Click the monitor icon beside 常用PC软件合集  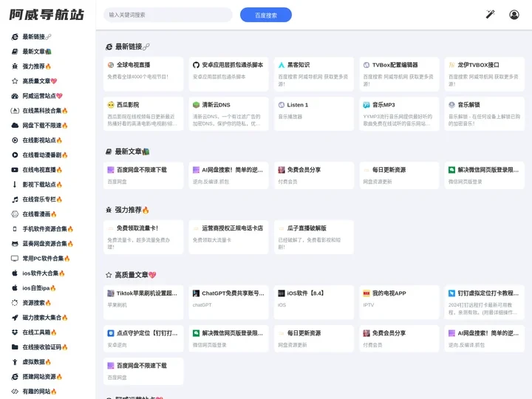[x=15, y=259]
